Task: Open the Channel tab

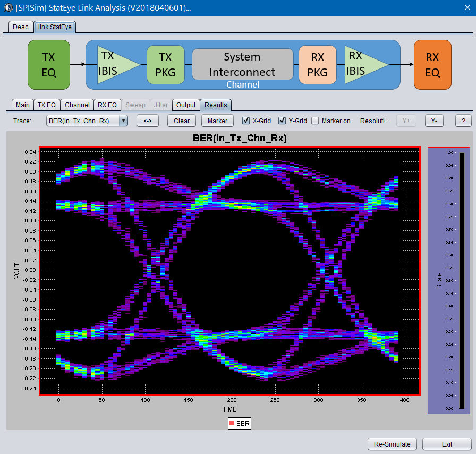Action: (77, 105)
